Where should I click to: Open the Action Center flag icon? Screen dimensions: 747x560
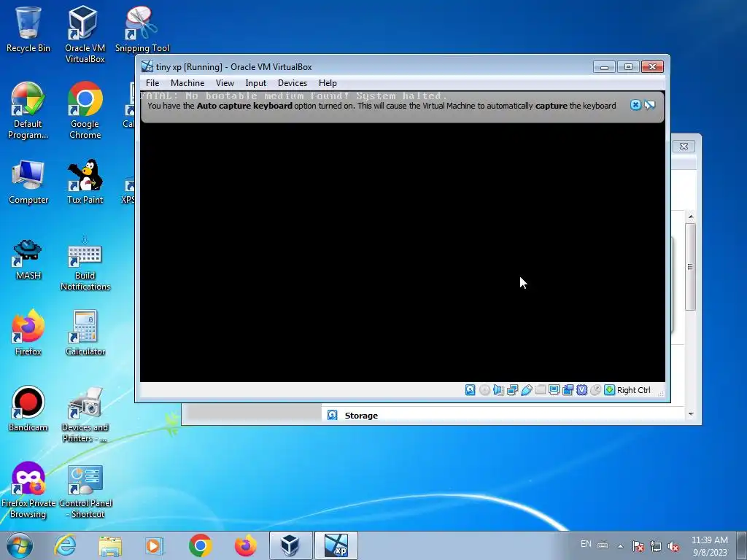point(638,546)
